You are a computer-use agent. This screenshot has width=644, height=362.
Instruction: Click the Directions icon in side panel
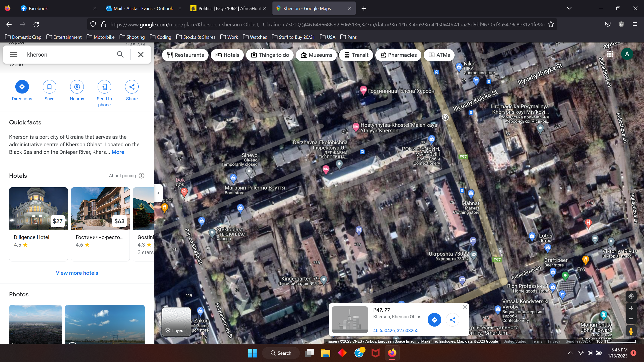click(x=22, y=87)
